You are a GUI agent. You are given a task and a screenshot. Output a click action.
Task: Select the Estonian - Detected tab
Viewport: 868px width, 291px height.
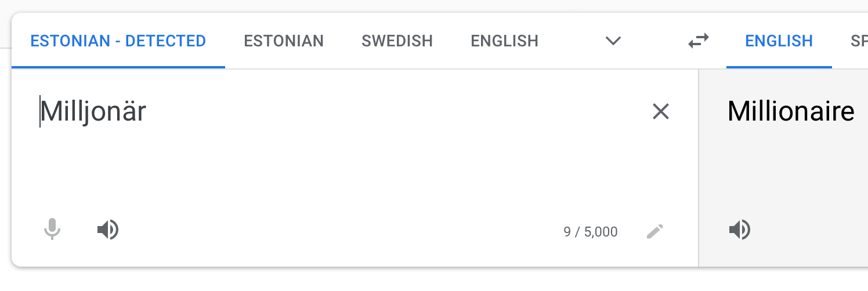pyautogui.click(x=118, y=41)
